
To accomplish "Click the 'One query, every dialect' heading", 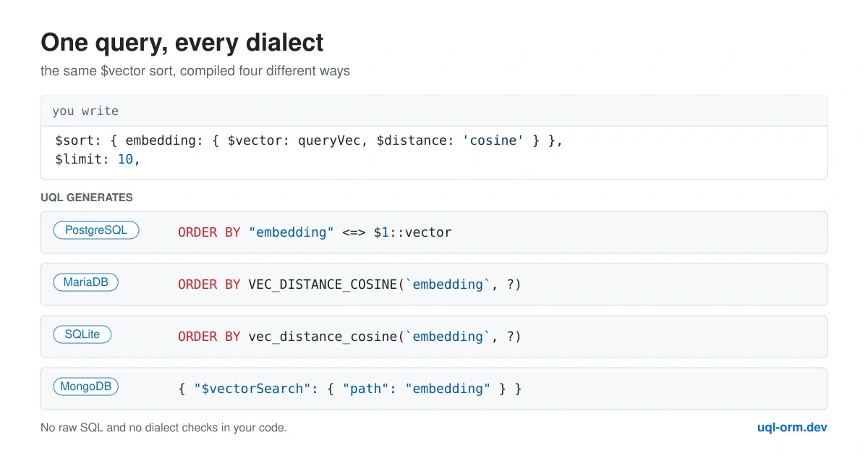I will click(182, 43).
